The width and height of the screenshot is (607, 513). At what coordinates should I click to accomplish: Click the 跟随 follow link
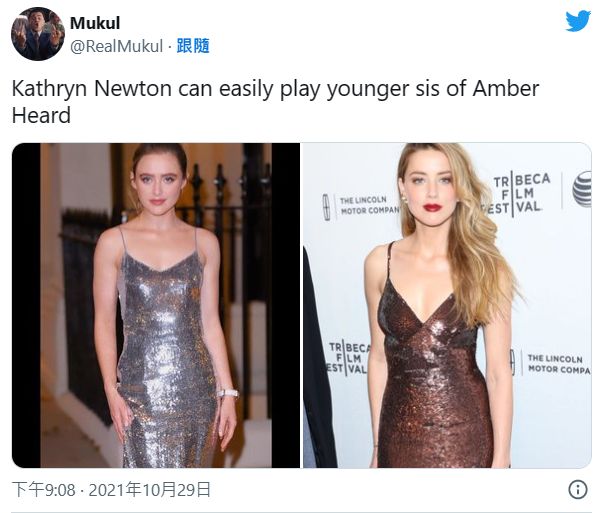tap(193, 46)
